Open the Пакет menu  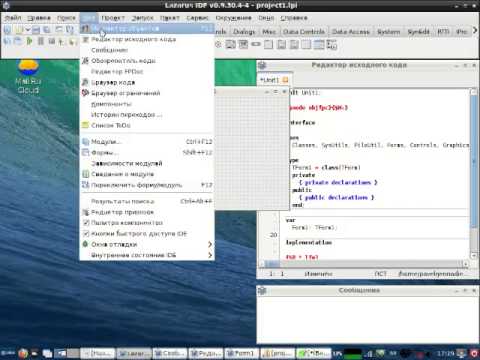169,18
